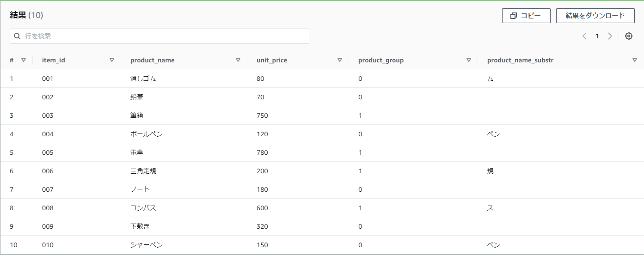This screenshot has height=255, width=644.
Task: Open table settings gear icon
Action: (x=629, y=36)
